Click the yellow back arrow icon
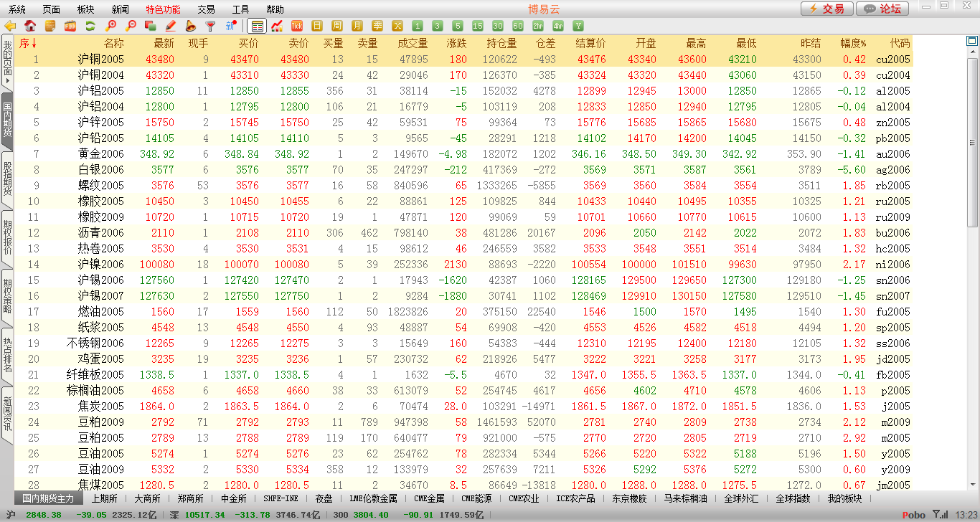Image resolution: width=980 pixels, height=522 pixels. (x=10, y=26)
